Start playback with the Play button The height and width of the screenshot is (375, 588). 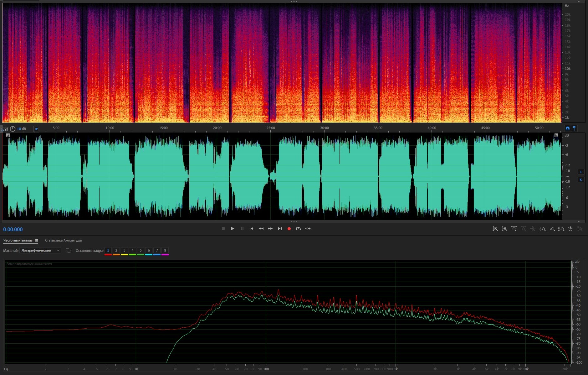point(233,229)
